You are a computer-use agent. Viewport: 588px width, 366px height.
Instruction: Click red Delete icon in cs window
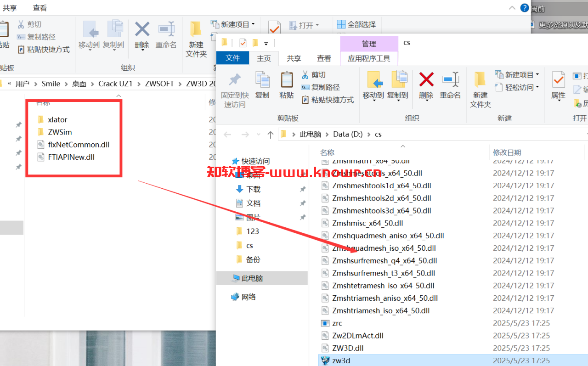pos(426,80)
